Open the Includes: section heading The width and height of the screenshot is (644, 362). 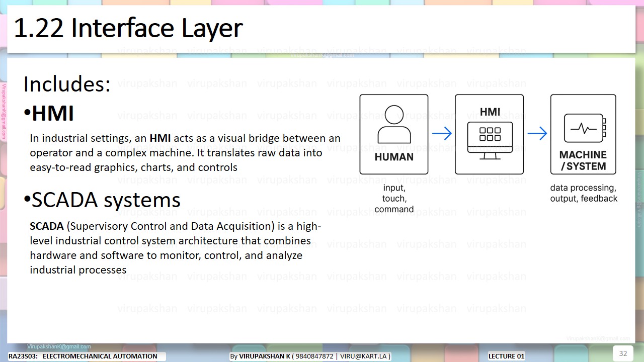pos(66,84)
